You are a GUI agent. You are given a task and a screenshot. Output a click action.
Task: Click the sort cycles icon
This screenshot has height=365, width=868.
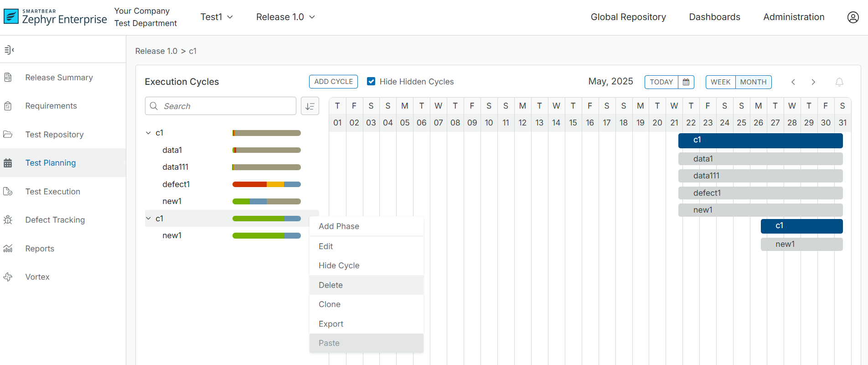pyautogui.click(x=310, y=106)
